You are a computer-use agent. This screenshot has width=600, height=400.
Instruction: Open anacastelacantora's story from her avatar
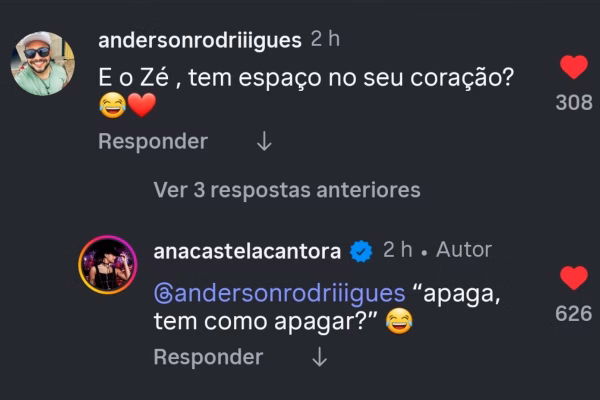coord(108,264)
